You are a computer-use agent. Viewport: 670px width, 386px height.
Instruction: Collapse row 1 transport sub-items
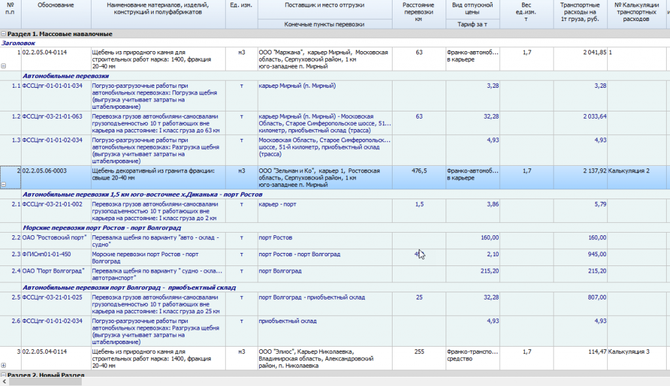(3, 66)
